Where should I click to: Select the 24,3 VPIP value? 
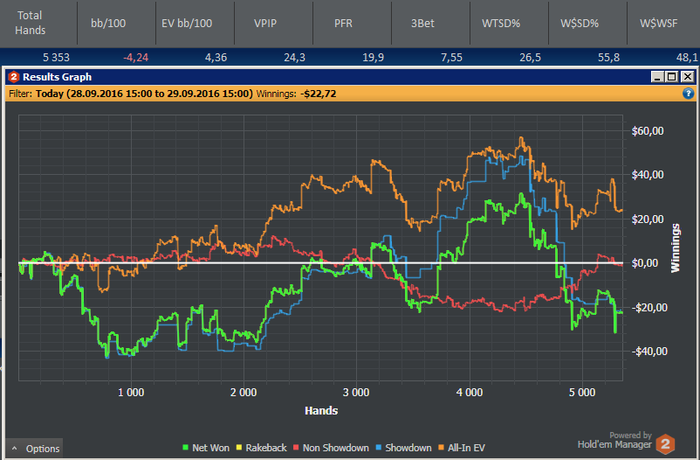(295, 57)
